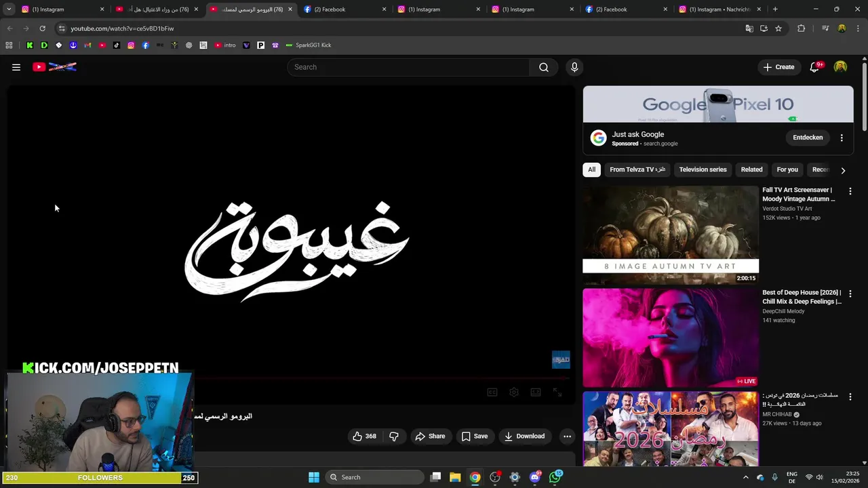Translate this page icon in address bar
Screen dimensions: 868x488
pos(749,28)
